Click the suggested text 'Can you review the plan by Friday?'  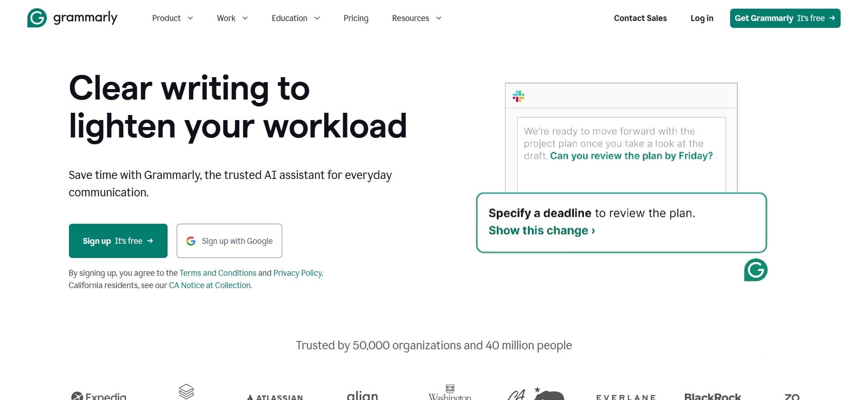(631, 156)
